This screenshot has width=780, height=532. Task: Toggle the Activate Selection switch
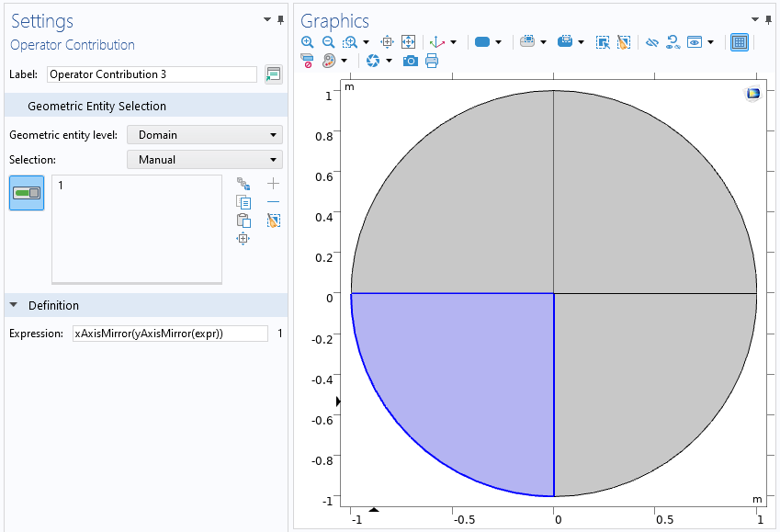27,193
